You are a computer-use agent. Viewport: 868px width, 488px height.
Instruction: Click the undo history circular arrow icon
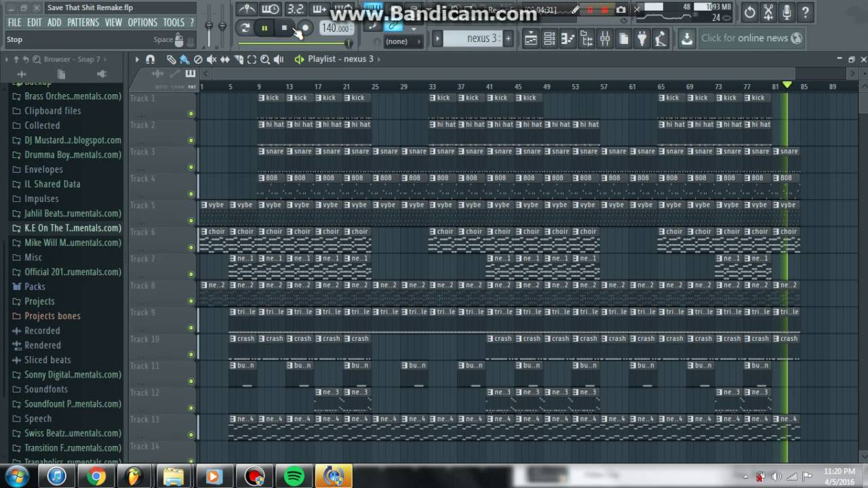[749, 12]
